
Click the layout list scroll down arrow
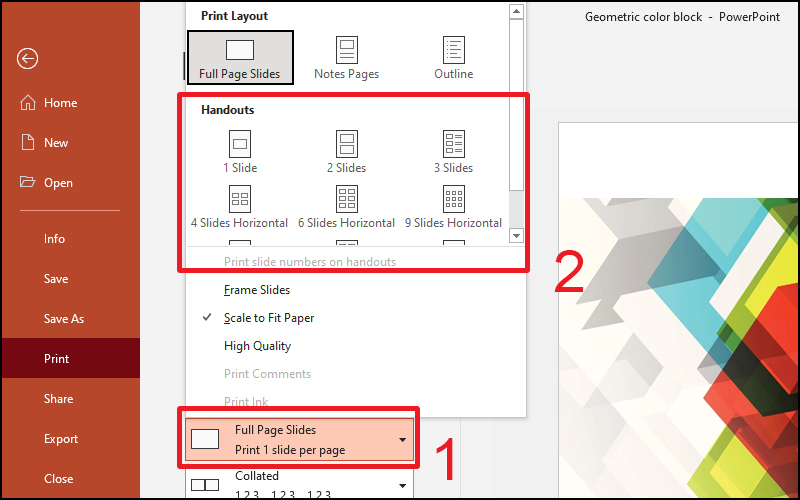pyautogui.click(x=516, y=235)
